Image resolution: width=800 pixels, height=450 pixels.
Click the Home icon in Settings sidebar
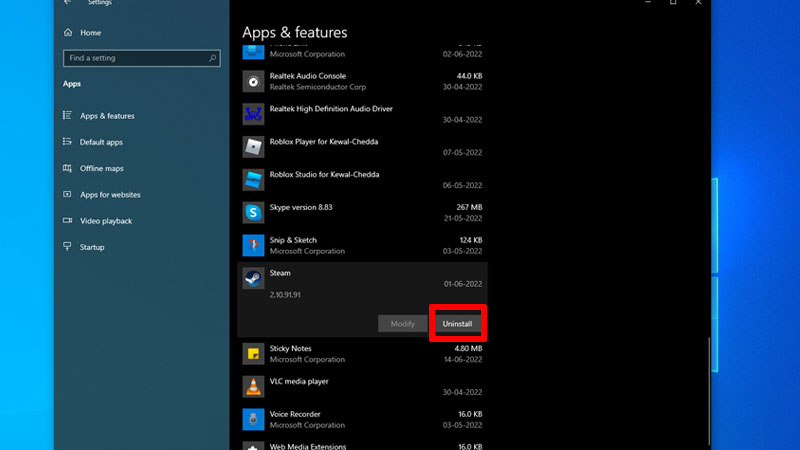click(x=68, y=33)
